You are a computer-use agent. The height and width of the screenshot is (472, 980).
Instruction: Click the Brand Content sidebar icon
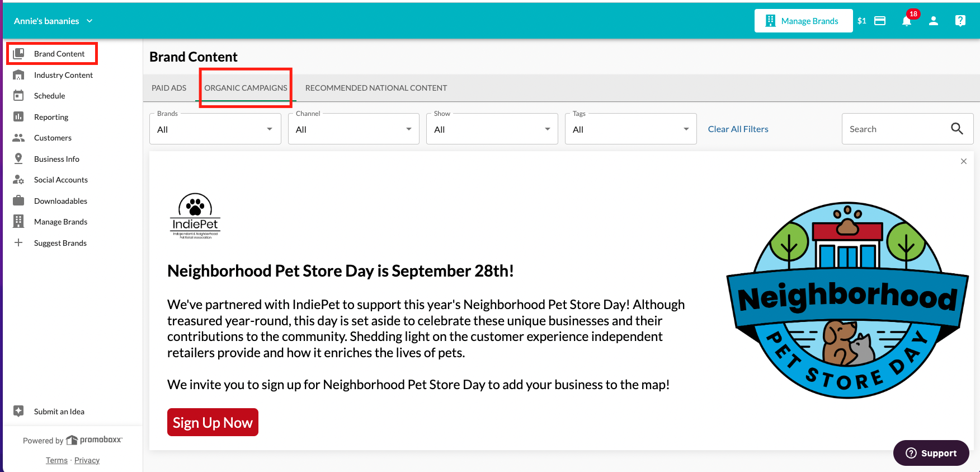(x=18, y=54)
